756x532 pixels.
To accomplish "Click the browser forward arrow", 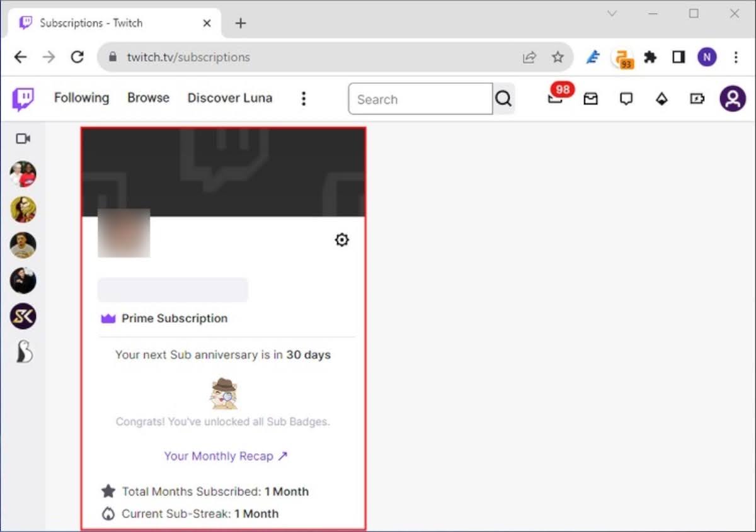I will pos(49,57).
